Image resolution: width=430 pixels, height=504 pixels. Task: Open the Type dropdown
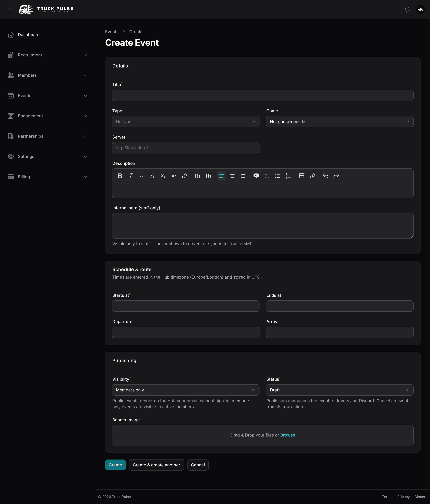tap(186, 121)
